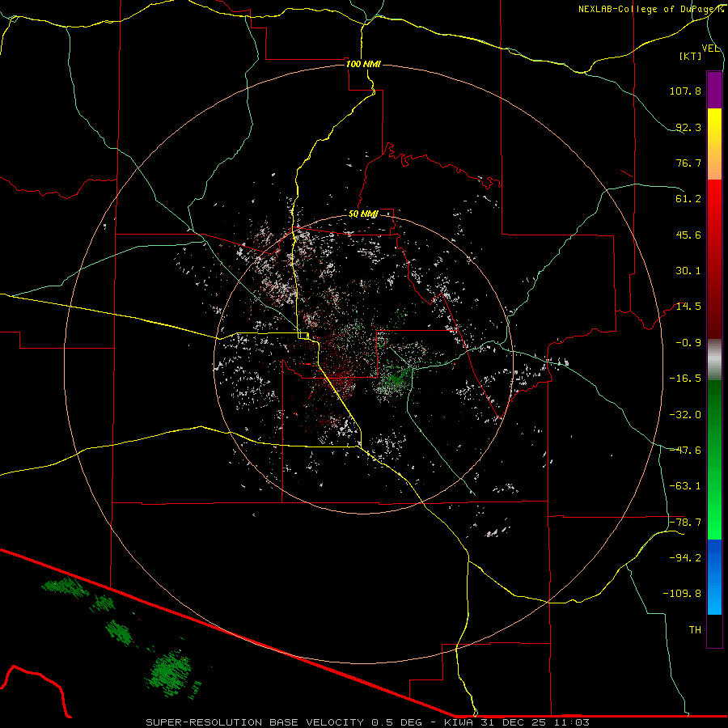Select the -78.7 value on velocity scale
This screenshot has height=728, width=728.
tap(685, 523)
